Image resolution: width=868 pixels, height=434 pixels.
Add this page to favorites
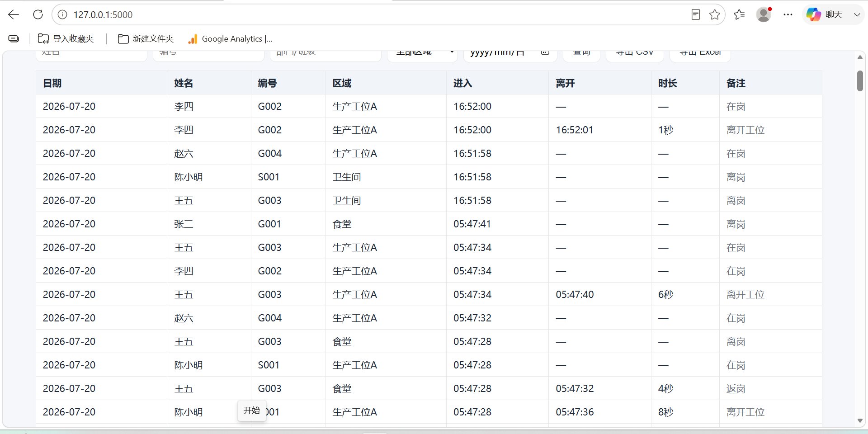click(x=715, y=14)
